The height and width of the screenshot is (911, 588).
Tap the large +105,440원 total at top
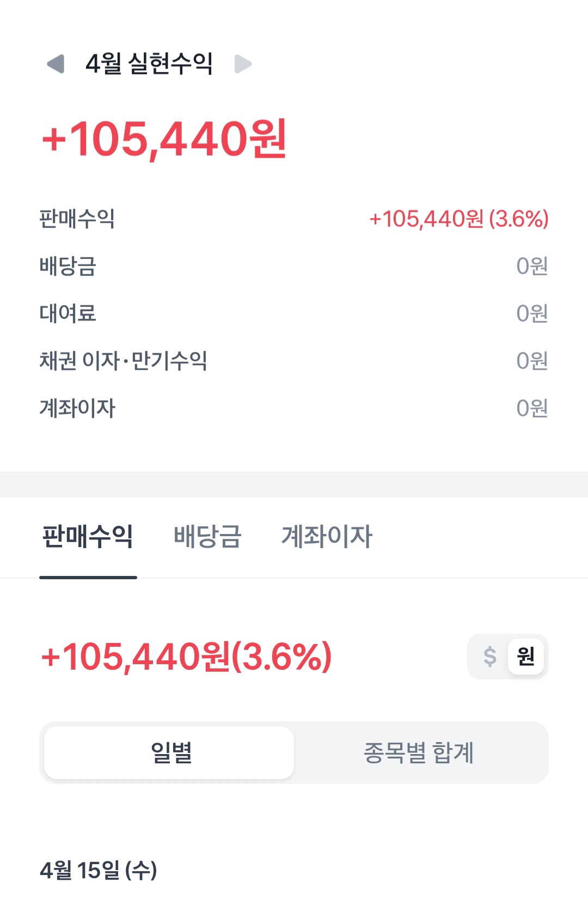point(164,139)
